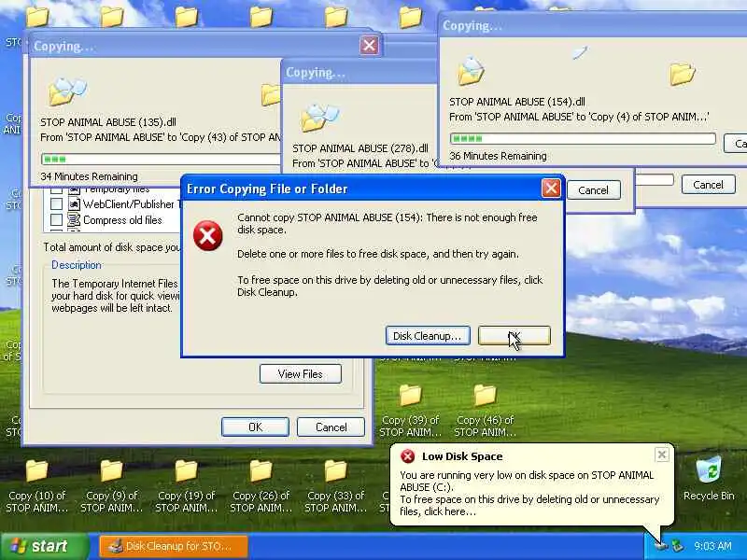Close the Error Copying File or Folder dialog
This screenshot has height=560, width=747.
[551, 189]
